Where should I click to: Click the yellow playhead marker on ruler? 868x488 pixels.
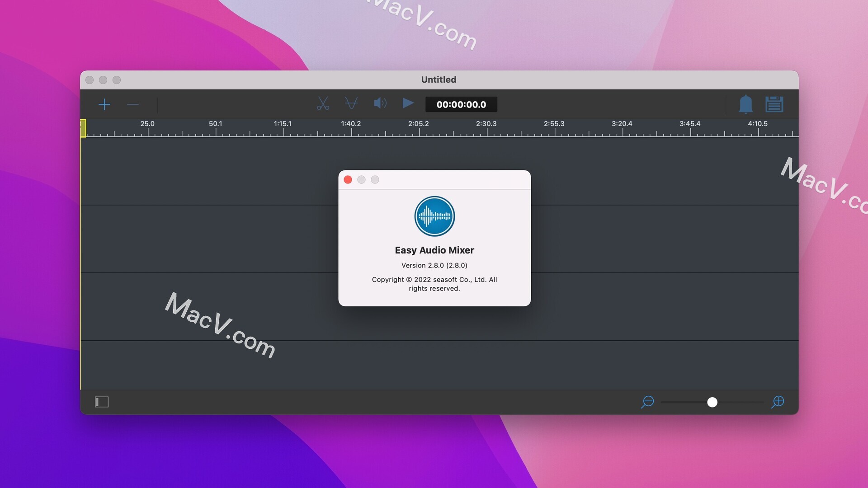(83, 128)
